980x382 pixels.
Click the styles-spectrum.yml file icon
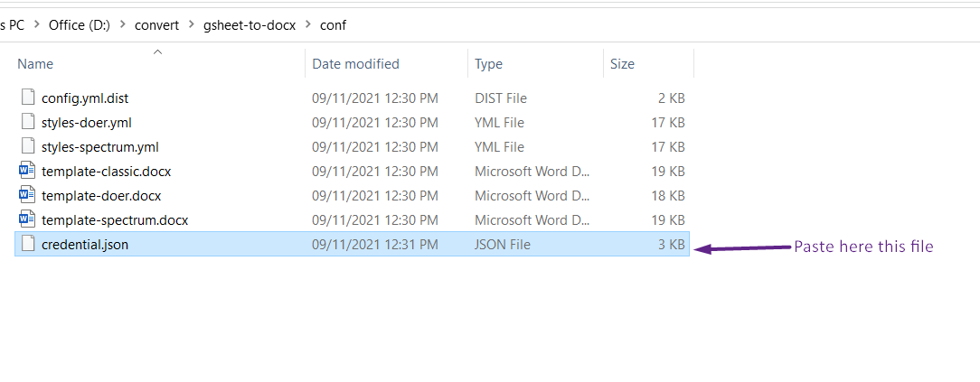(27, 146)
